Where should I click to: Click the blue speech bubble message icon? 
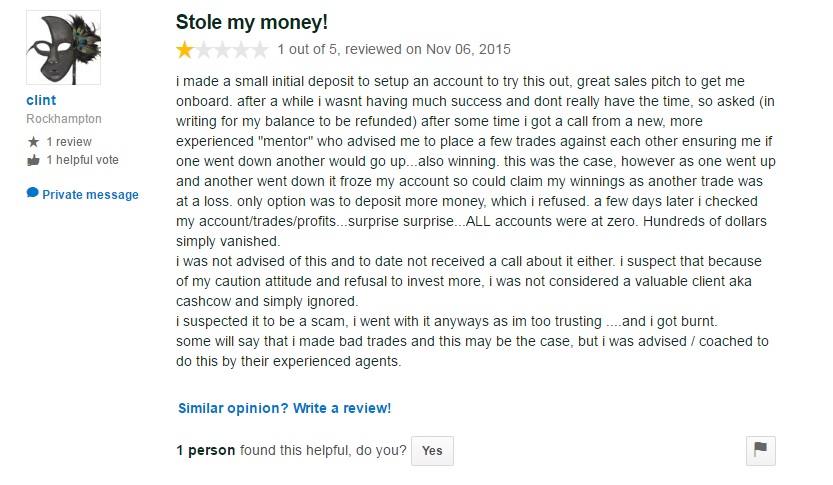(x=33, y=193)
